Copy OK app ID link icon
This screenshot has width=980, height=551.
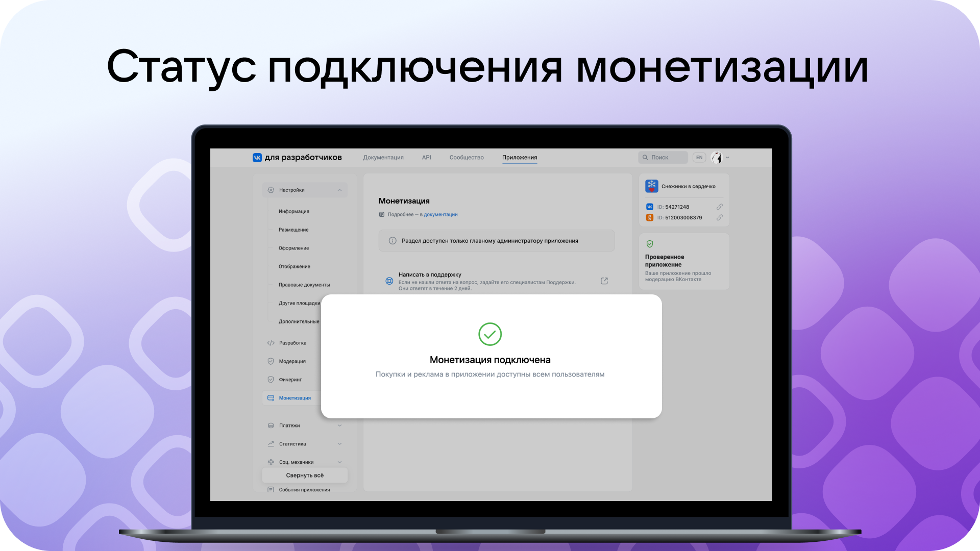(719, 218)
